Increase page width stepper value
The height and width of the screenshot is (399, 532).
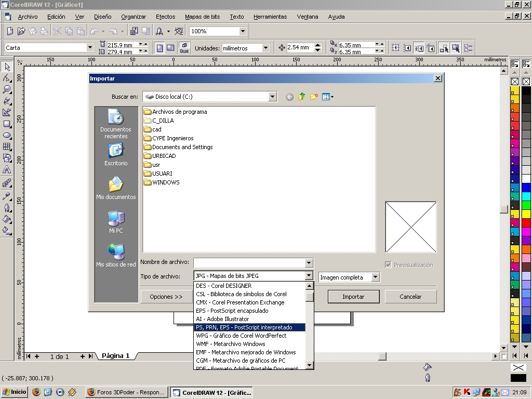tap(145, 44)
